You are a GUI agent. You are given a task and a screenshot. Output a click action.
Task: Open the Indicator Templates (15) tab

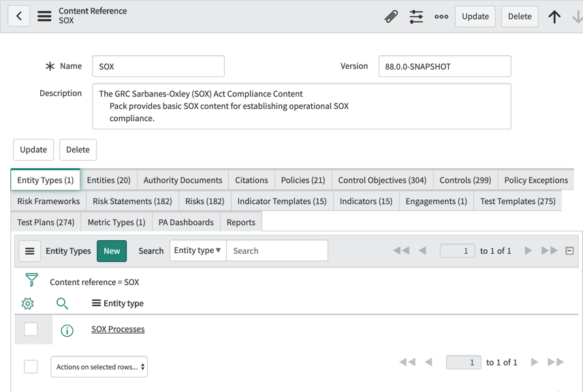(x=282, y=201)
